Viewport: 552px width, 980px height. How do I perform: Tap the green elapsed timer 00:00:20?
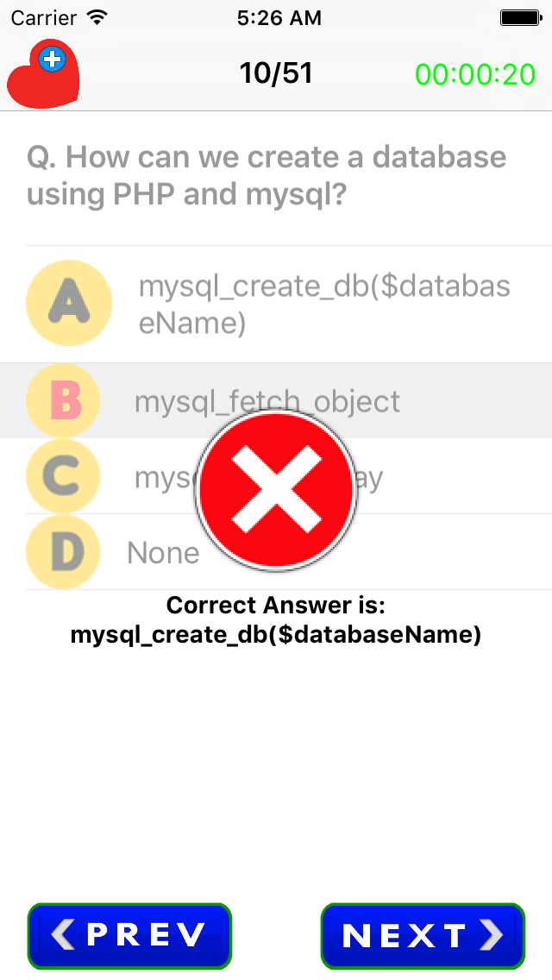[475, 75]
